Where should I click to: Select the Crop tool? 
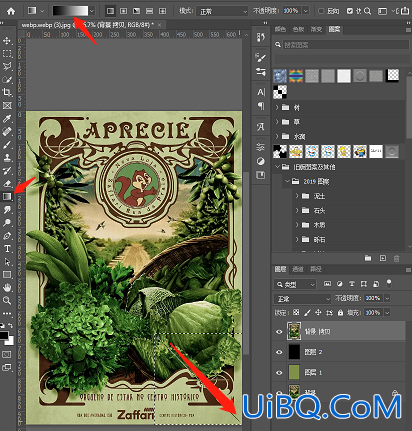pyautogui.click(x=7, y=92)
